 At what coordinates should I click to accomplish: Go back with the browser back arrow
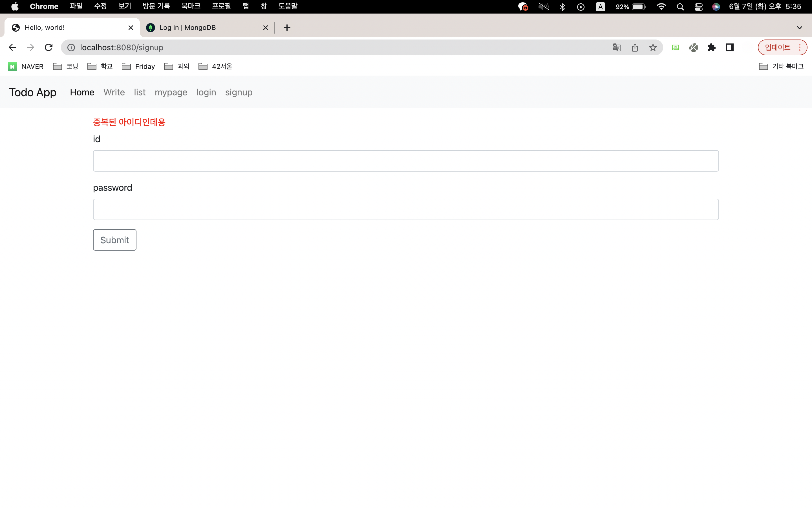coord(12,47)
